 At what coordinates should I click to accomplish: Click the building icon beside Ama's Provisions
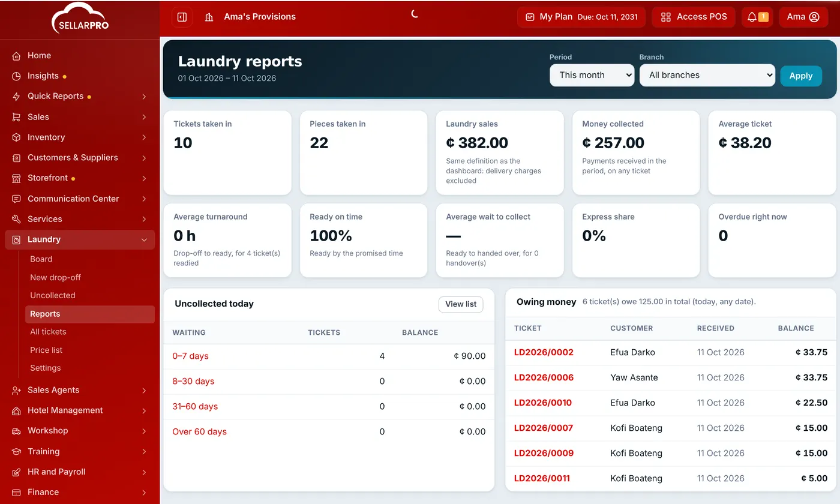tap(209, 17)
